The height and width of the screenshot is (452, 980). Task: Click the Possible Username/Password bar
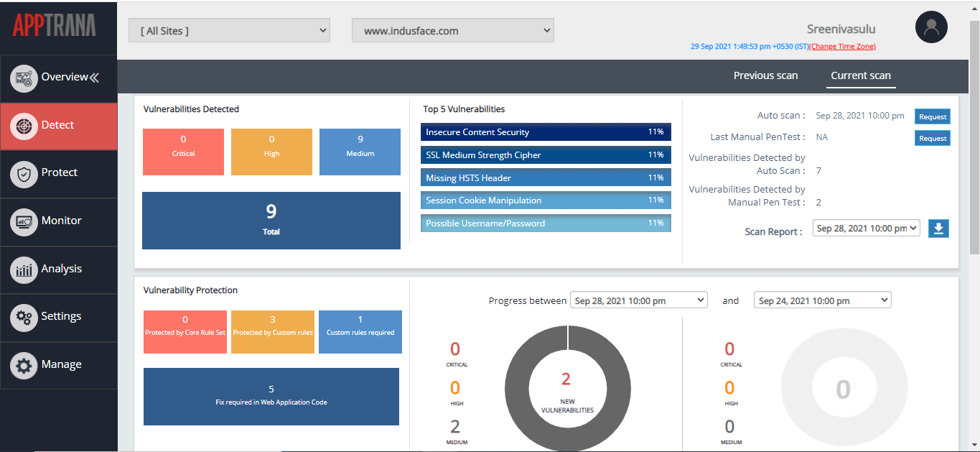pos(546,223)
